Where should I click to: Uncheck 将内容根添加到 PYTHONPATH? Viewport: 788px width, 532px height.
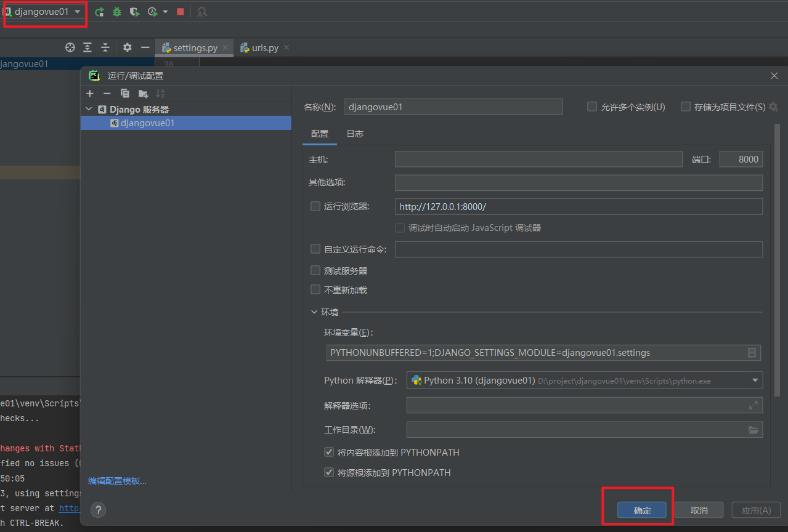(330, 452)
